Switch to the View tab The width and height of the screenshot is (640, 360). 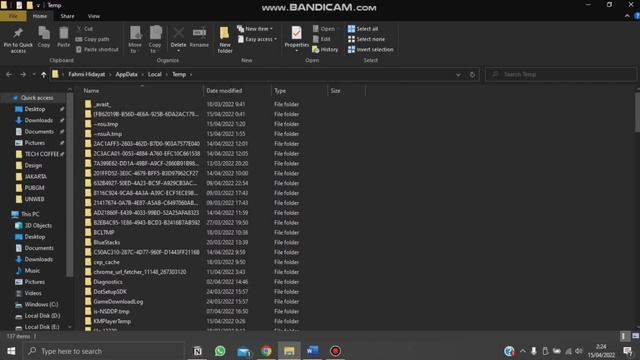pos(93,16)
